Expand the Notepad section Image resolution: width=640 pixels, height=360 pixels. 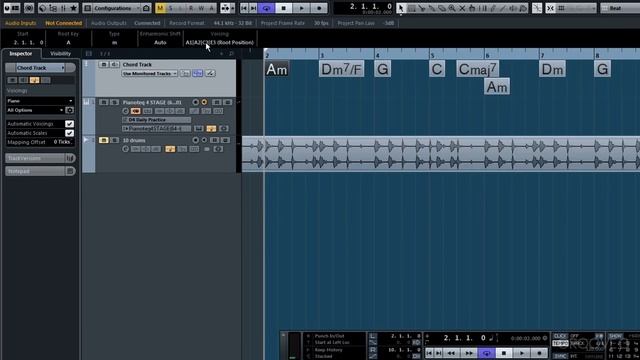[40, 171]
